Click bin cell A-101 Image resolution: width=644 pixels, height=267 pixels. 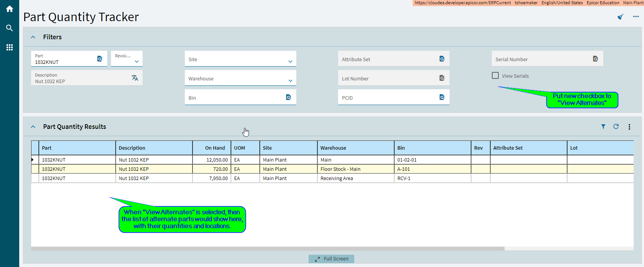pos(433,169)
